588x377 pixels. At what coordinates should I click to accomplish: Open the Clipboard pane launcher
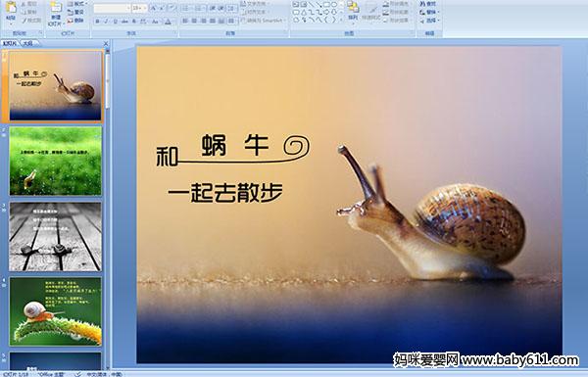(x=40, y=33)
